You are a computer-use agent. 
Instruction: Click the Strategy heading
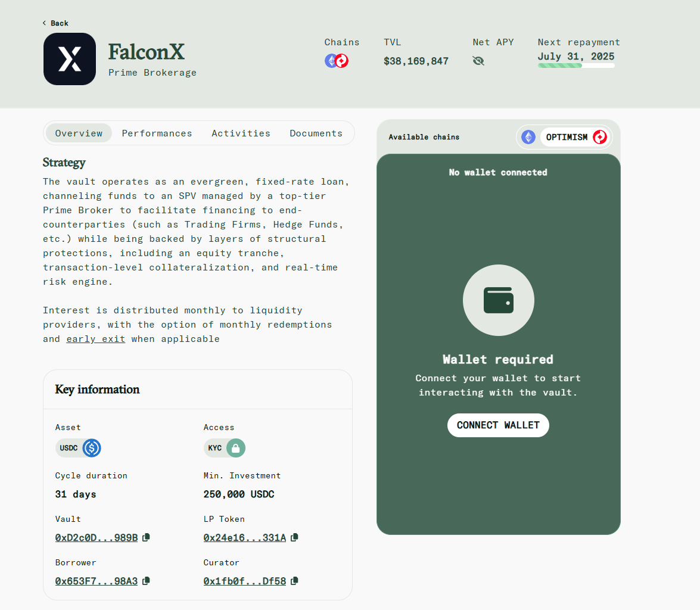pos(64,163)
